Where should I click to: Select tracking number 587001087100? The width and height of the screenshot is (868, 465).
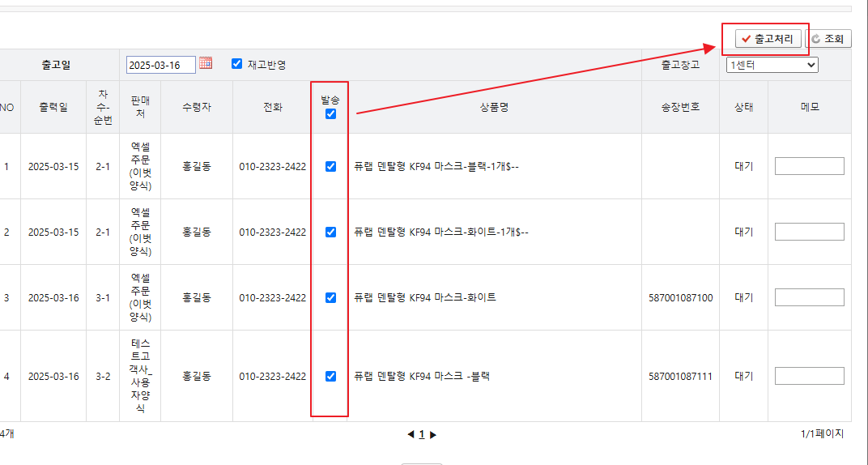click(x=680, y=298)
